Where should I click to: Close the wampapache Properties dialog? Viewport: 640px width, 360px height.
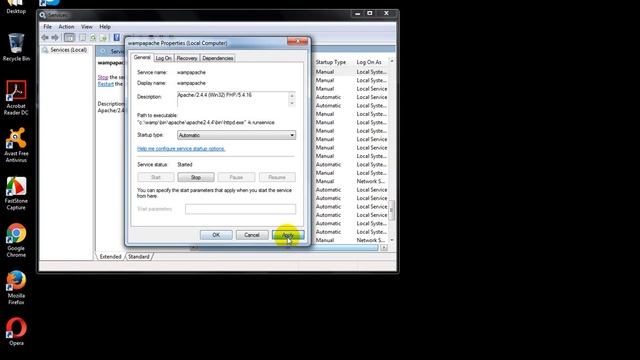pos(297,41)
